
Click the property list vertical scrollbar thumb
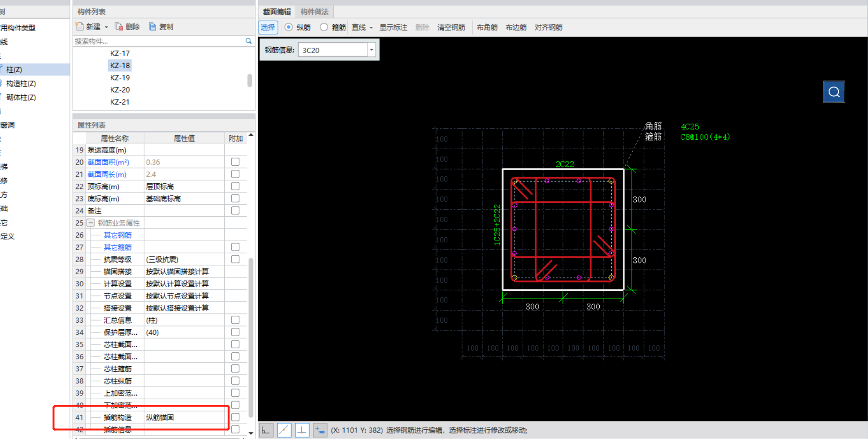[251, 337]
